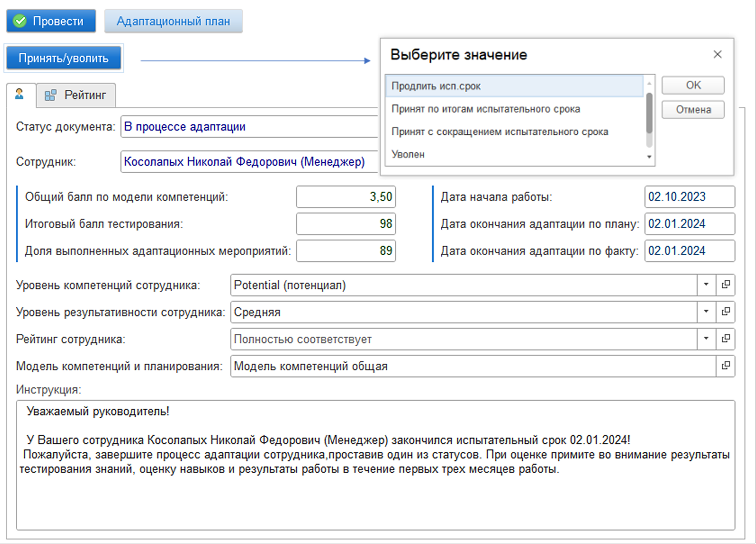Open the Адаптационный план
The height and width of the screenshot is (544, 756).
174,21
